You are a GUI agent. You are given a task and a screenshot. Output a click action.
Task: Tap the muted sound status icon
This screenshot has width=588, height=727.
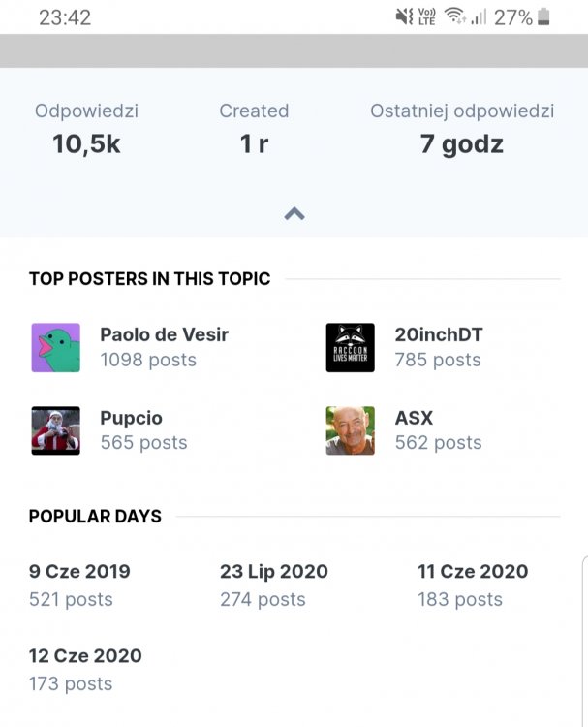404,16
